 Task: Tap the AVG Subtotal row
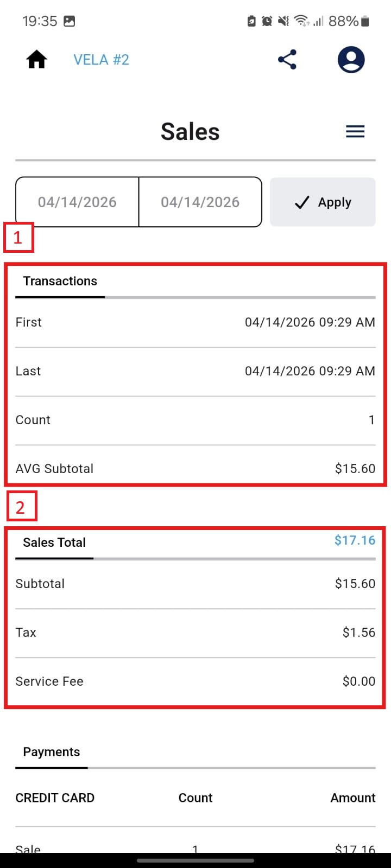195,469
